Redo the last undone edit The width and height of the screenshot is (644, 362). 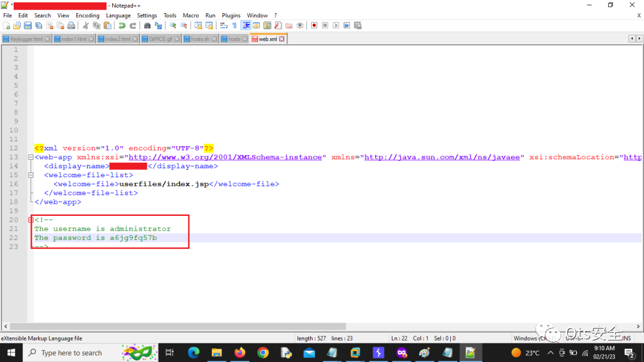click(132, 26)
